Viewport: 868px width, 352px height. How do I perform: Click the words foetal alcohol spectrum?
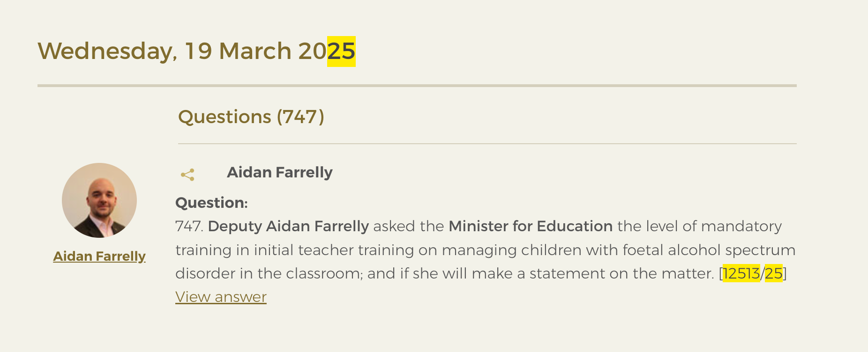709,250
